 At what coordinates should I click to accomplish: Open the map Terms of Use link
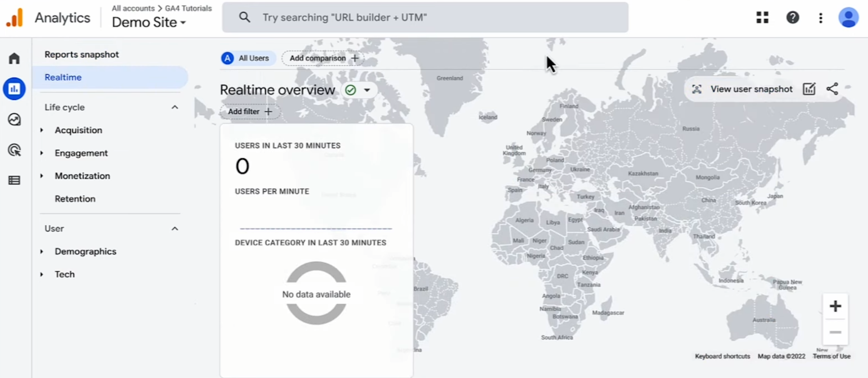832,356
